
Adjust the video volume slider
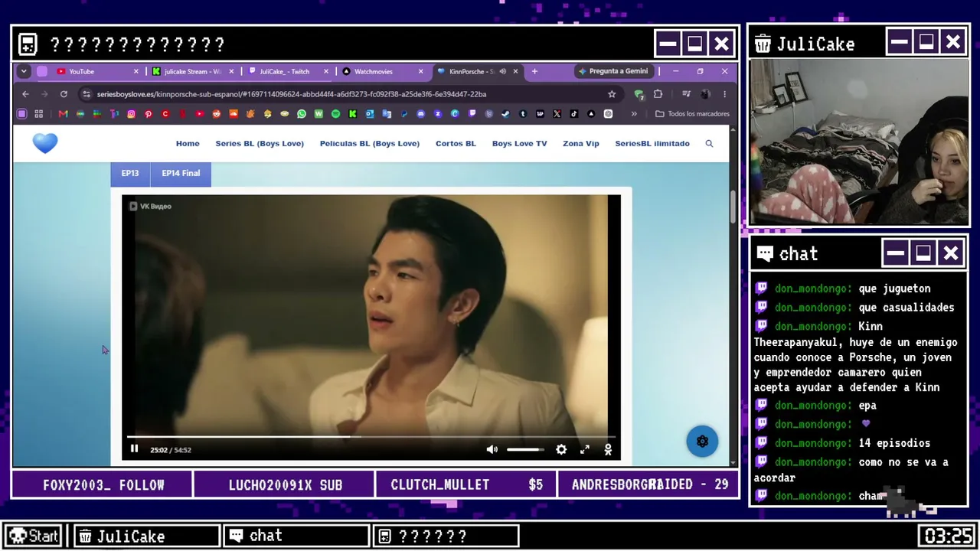coord(525,449)
